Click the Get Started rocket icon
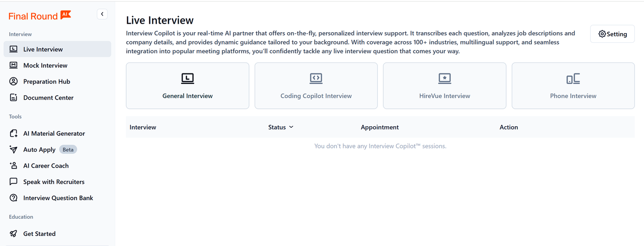644x246 pixels. [14, 233]
